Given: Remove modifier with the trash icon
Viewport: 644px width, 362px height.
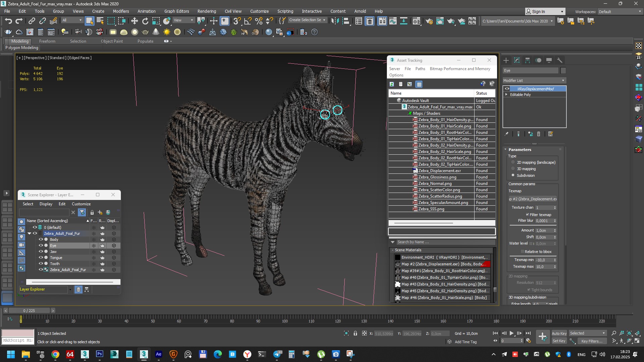Looking at the screenshot, I should coord(539,134).
